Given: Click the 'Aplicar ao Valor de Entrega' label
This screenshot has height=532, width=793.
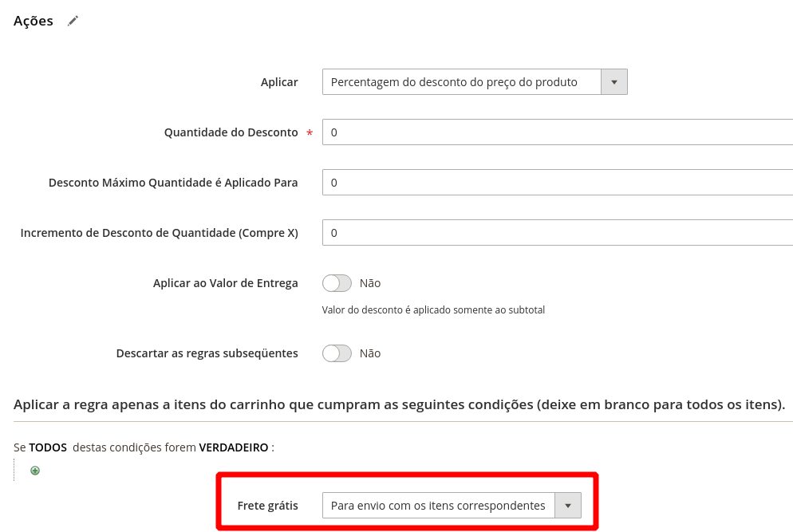Looking at the screenshot, I should coord(226,283).
